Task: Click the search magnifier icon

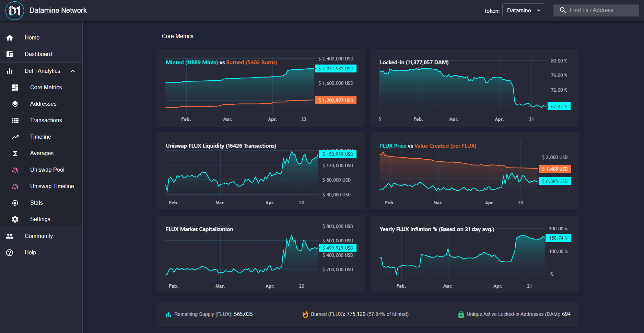Action: (x=563, y=10)
